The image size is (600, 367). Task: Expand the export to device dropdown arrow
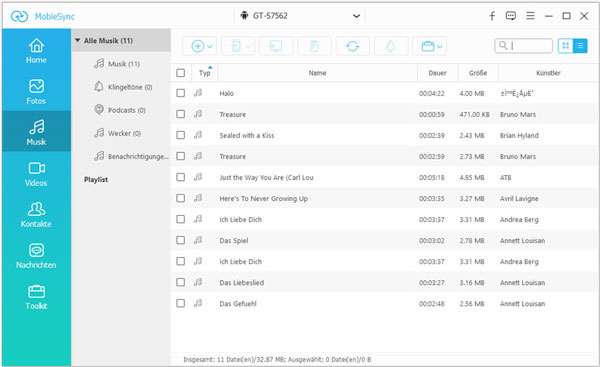click(248, 47)
